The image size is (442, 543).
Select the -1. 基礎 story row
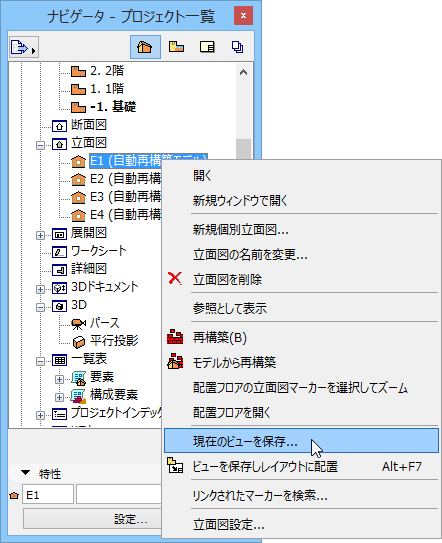tap(113, 107)
